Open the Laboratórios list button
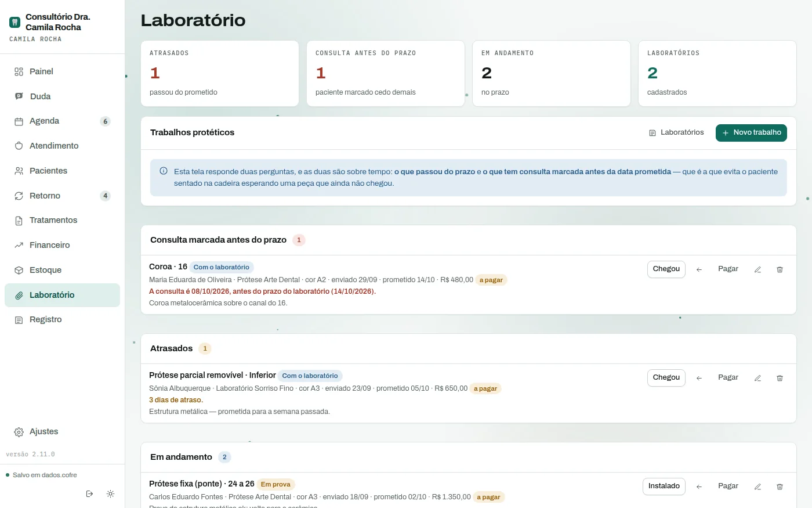The height and width of the screenshot is (508, 812). [x=676, y=132]
